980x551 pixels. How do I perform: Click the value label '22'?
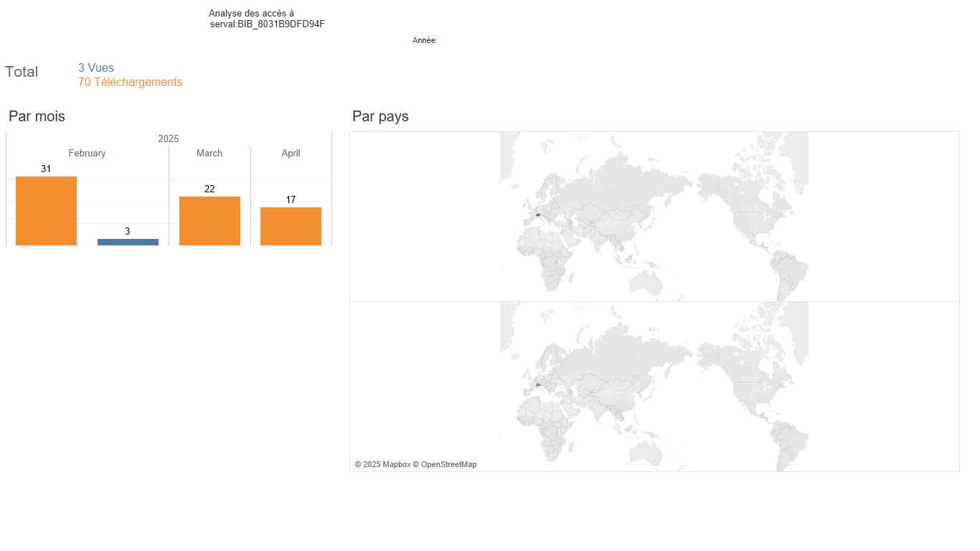point(209,189)
